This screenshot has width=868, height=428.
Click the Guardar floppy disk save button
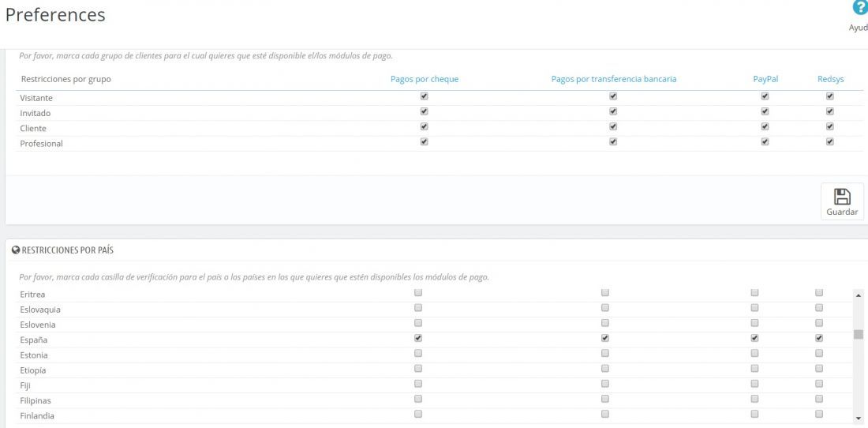point(841,201)
